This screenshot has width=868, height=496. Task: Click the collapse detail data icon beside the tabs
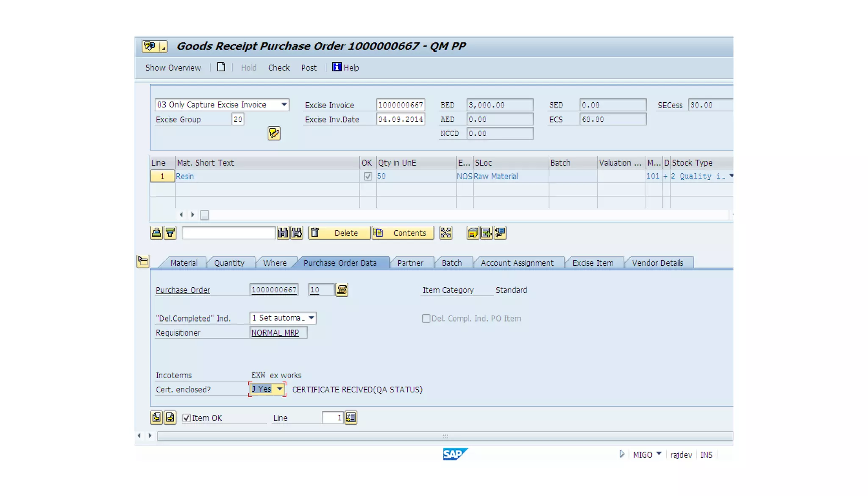tap(143, 261)
